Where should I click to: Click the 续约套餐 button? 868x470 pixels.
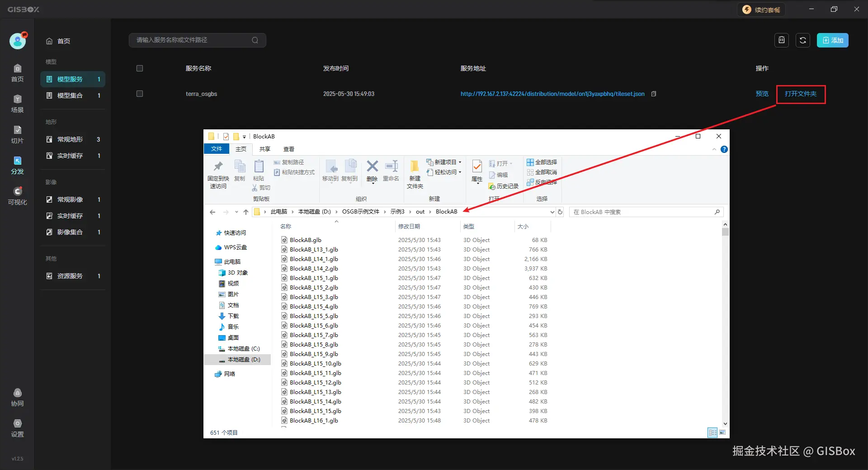761,9
